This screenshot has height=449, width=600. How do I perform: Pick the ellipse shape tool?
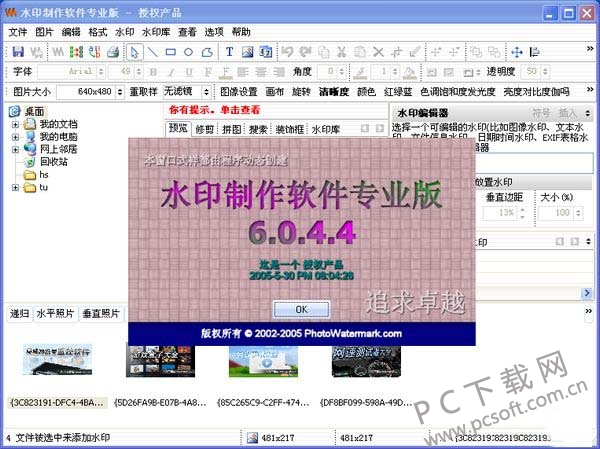(x=187, y=52)
